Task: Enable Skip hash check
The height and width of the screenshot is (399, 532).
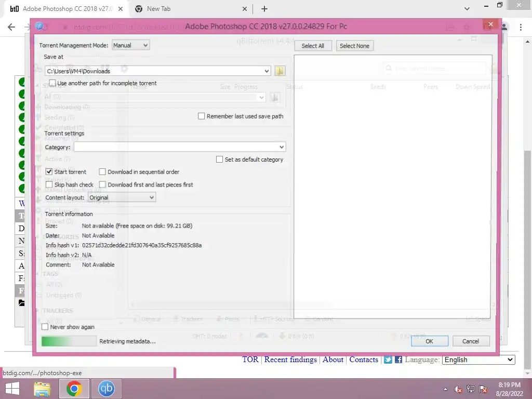Action: 49,184
